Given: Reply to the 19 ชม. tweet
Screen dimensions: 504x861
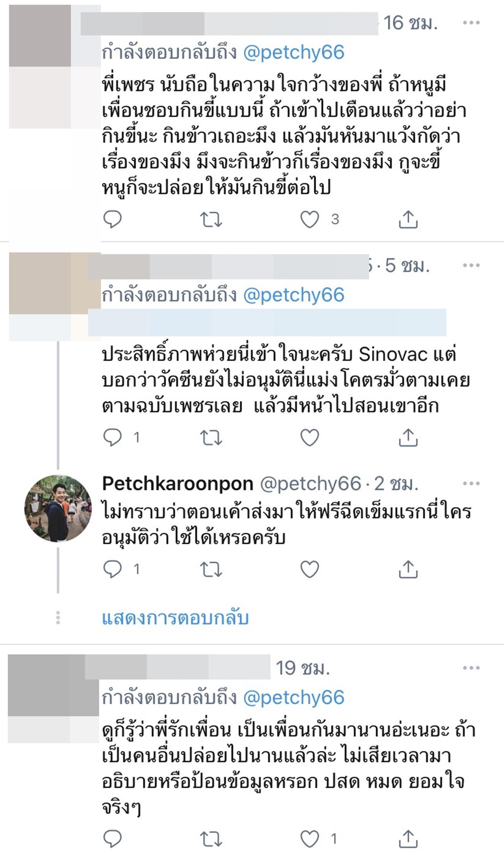Looking at the screenshot, I should click(112, 839).
